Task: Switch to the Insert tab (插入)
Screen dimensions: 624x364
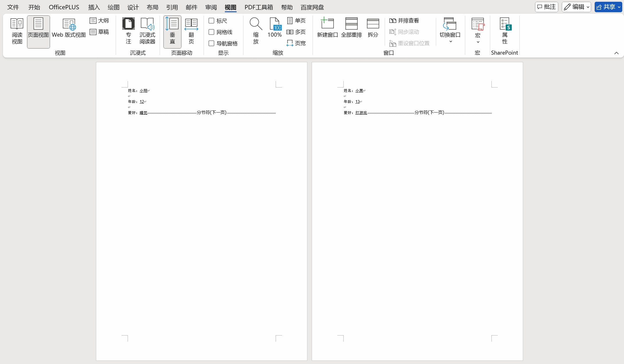Action: click(94, 7)
